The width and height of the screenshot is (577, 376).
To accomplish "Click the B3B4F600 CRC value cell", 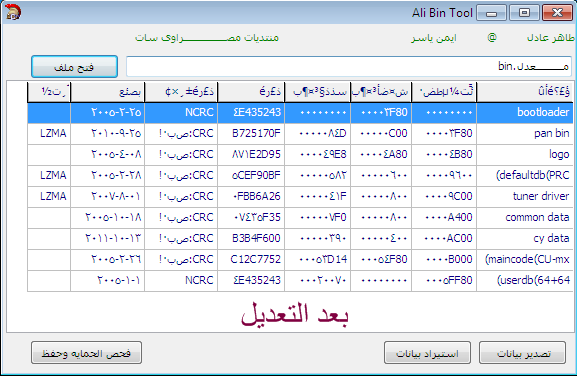I will coord(251,238).
